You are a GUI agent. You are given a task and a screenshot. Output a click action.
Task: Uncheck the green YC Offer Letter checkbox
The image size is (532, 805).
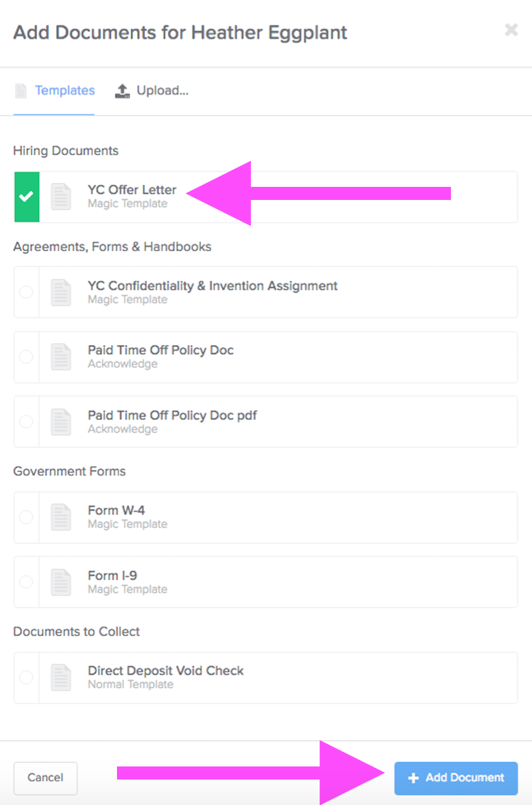click(x=27, y=197)
